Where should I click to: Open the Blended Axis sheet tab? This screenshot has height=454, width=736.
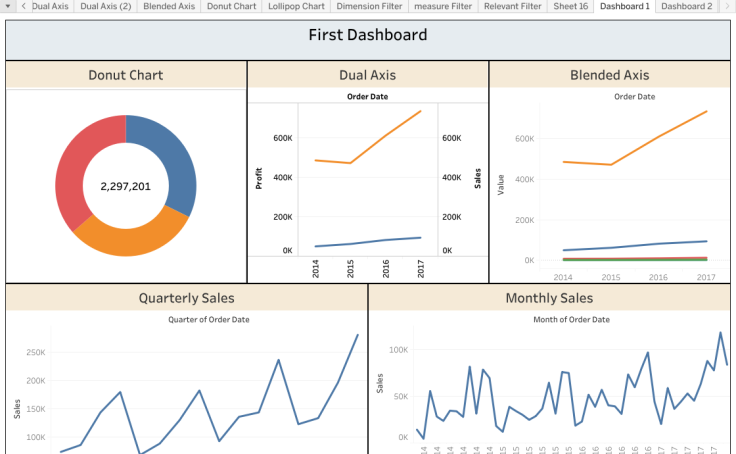pyautogui.click(x=169, y=6)
